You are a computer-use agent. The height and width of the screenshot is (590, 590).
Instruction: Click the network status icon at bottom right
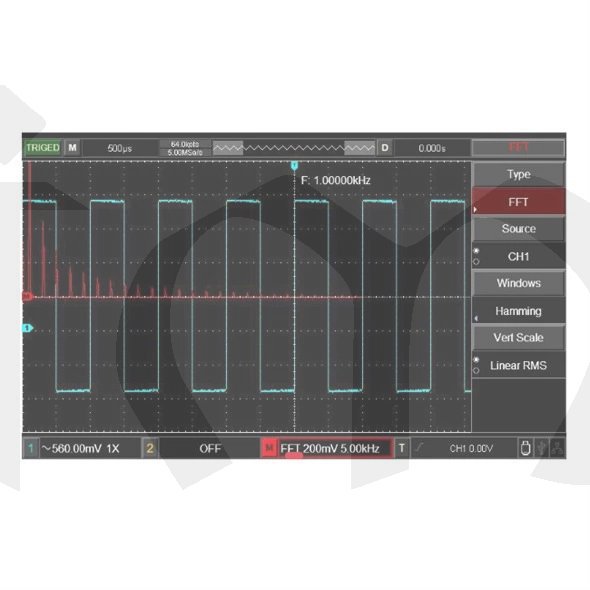557,448
